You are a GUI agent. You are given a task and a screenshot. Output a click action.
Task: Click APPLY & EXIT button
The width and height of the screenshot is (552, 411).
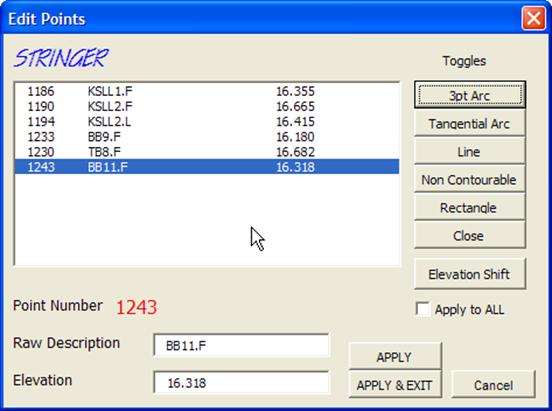tap(395, 385)
